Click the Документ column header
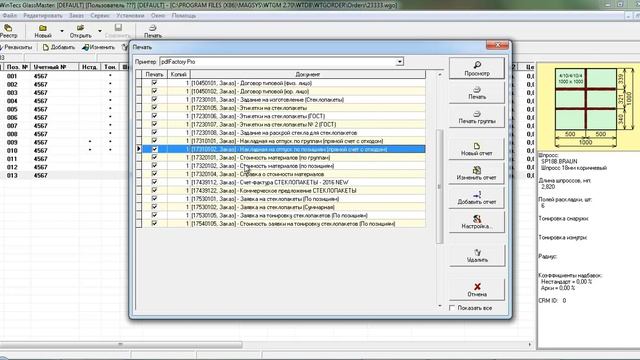This screenshot has height=360, width=640. pos(307,74)
